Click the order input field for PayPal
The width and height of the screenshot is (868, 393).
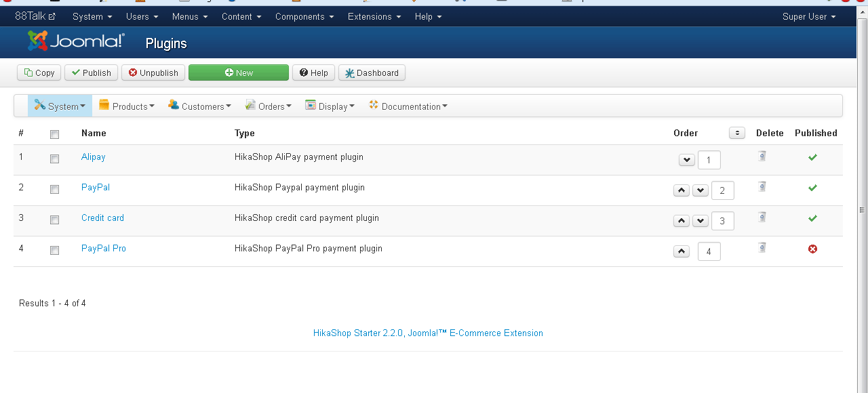pos(722,190)
